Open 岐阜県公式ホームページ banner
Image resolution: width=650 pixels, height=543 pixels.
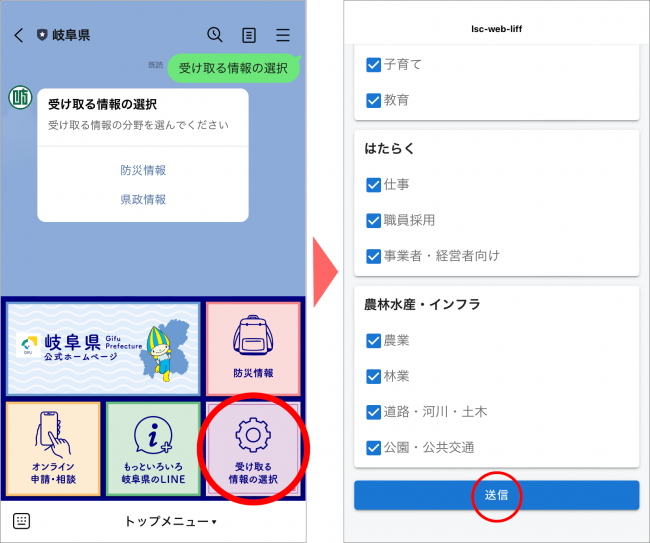[x=103, y=349]
